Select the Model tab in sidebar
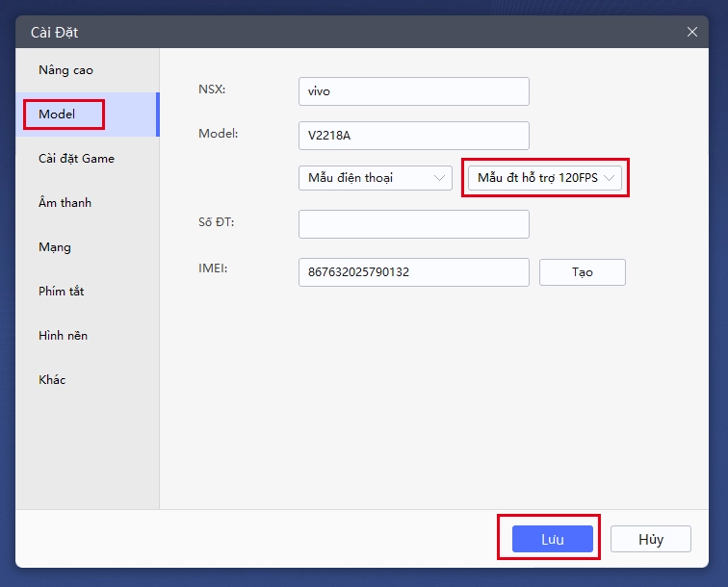This screenshot has height=587, width=728. click(x=58, y=115)
